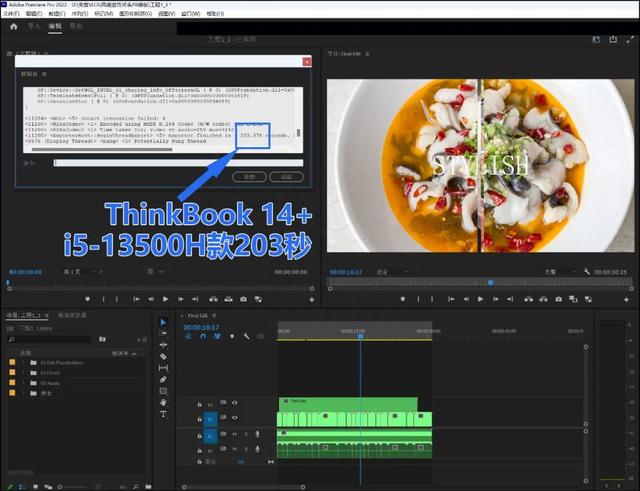Add a marker in the timeline header

click(232, 336)
